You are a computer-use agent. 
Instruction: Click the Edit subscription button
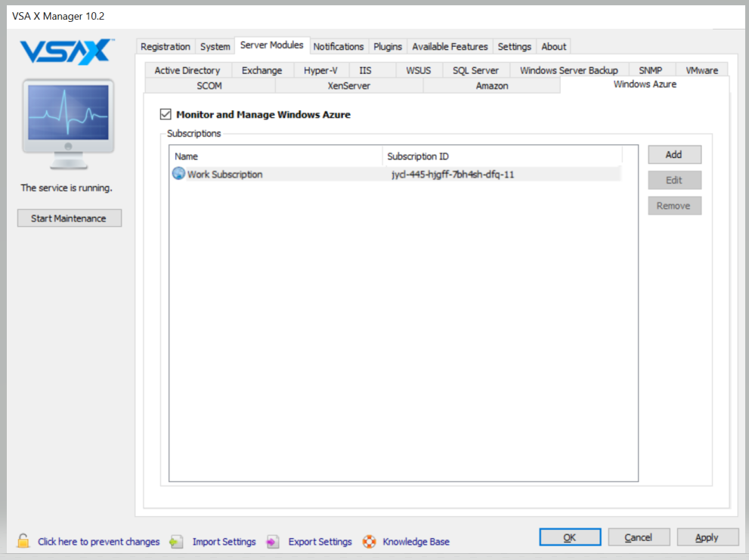[x=674, y=180]
